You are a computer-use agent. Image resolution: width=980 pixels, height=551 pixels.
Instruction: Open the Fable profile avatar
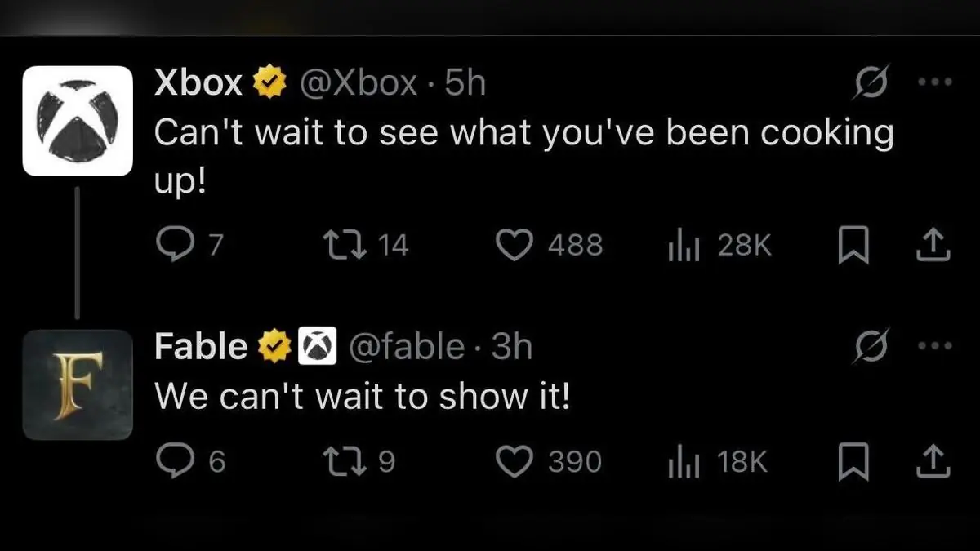click(78, 384)
